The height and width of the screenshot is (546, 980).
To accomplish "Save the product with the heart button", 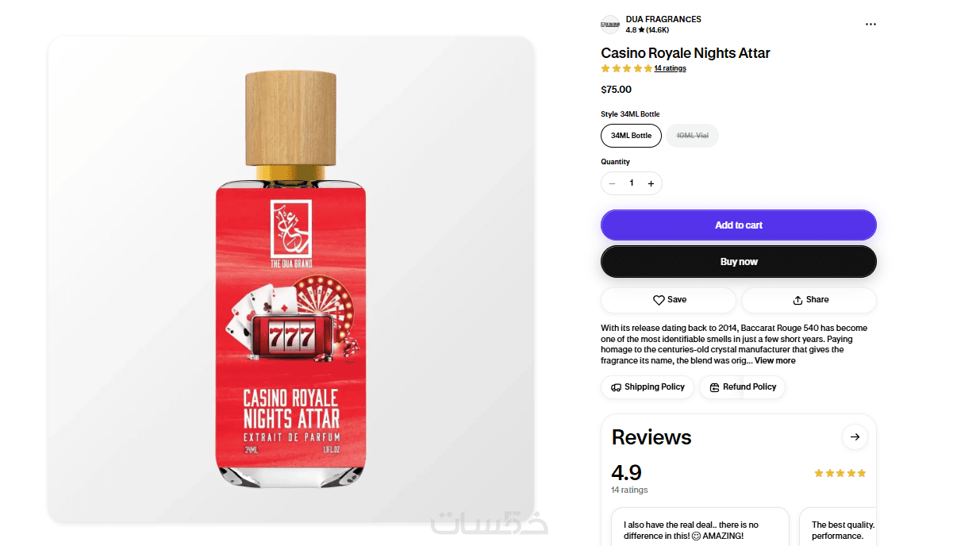I will [668, 300].
